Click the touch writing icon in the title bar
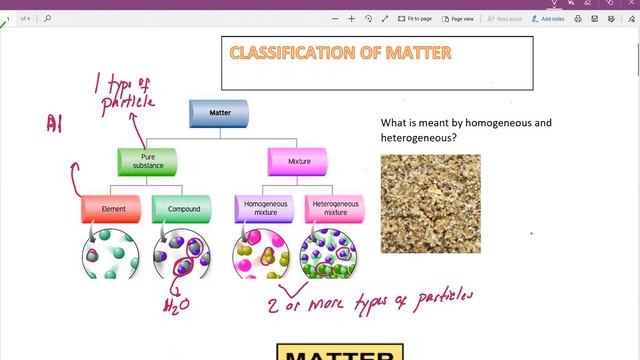Viewport: 640px width, 360px height. (x=610, y=3)
